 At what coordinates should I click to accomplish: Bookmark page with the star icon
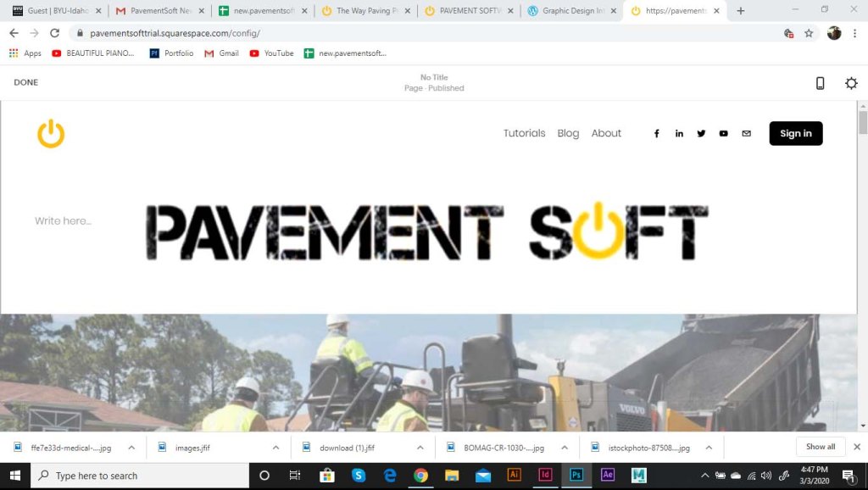[x=809, y=33]
